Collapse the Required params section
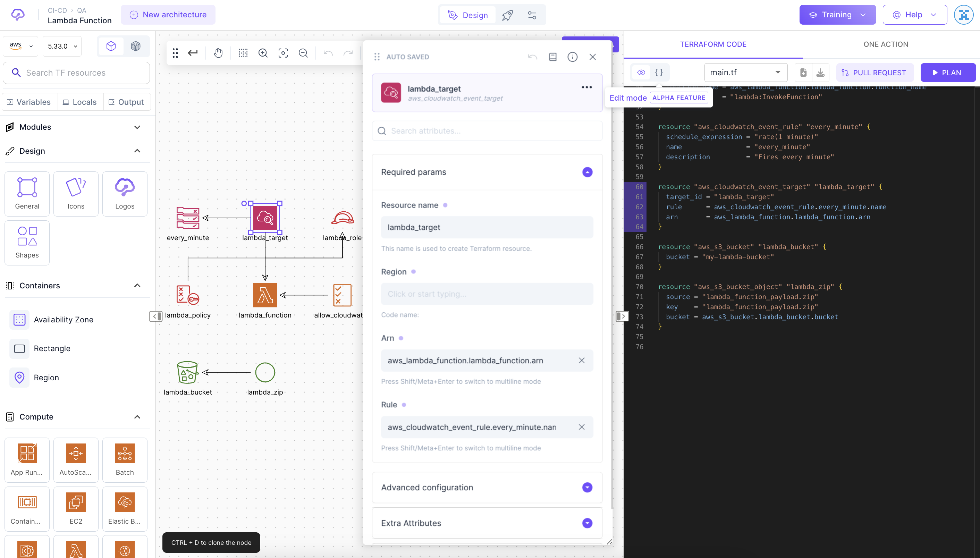980x558 pixels. 587,172
